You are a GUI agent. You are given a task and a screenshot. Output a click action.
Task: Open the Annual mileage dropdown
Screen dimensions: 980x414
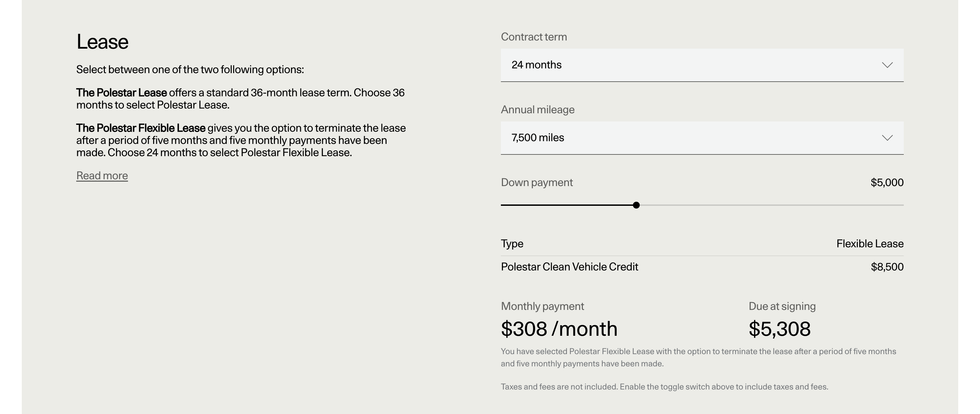pos(702,138)
